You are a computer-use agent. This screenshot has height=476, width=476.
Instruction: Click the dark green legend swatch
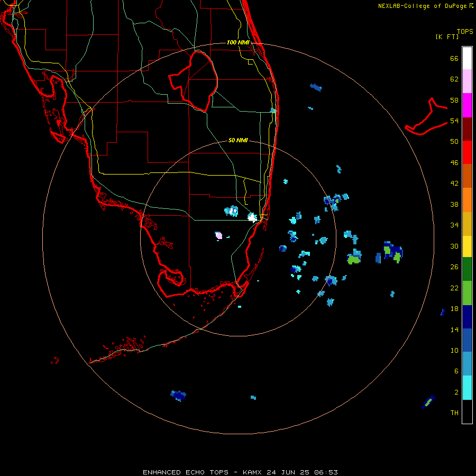pyautogui.click(x=467, y=269)
